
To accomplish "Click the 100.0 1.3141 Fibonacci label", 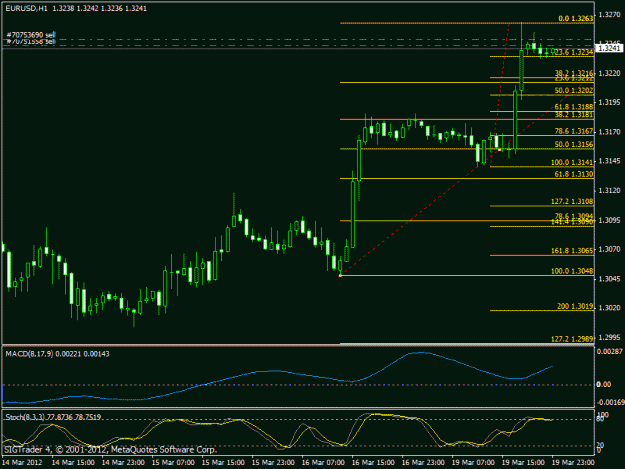I will [x=572, y=162].
